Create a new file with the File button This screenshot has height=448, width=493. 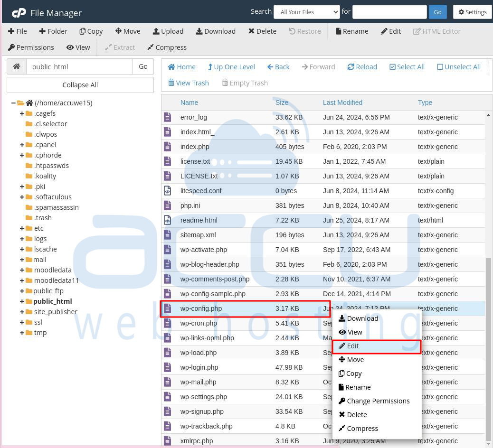pyautogui.click(x=17, y=31)
